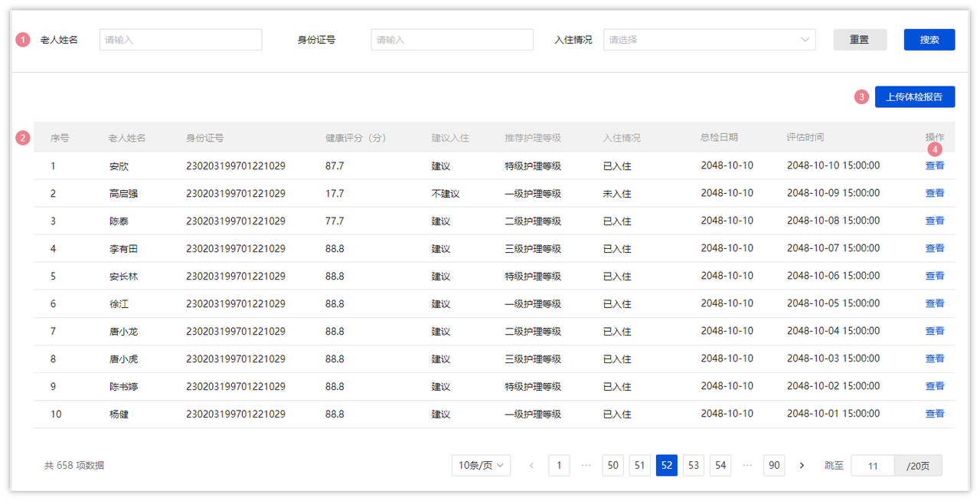980x501 pixels.
Task: Open 查看 link for 徐江
Action: pyautogui.click(x=935, y=303)
